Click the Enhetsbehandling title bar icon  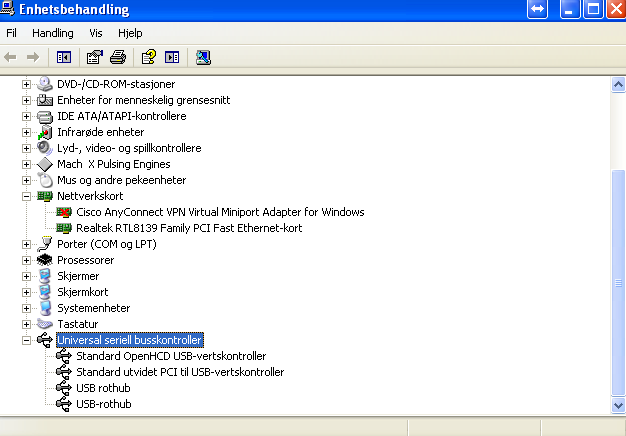7,8
